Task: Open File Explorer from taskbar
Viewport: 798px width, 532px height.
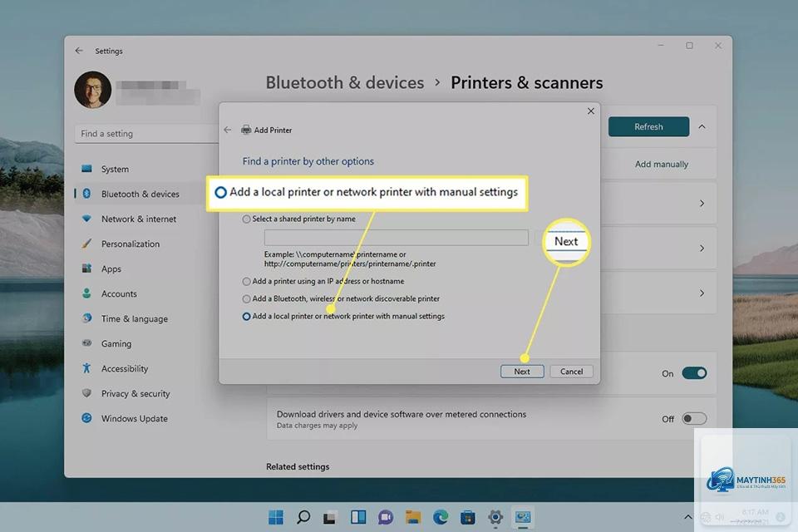Action: (413, 517)
